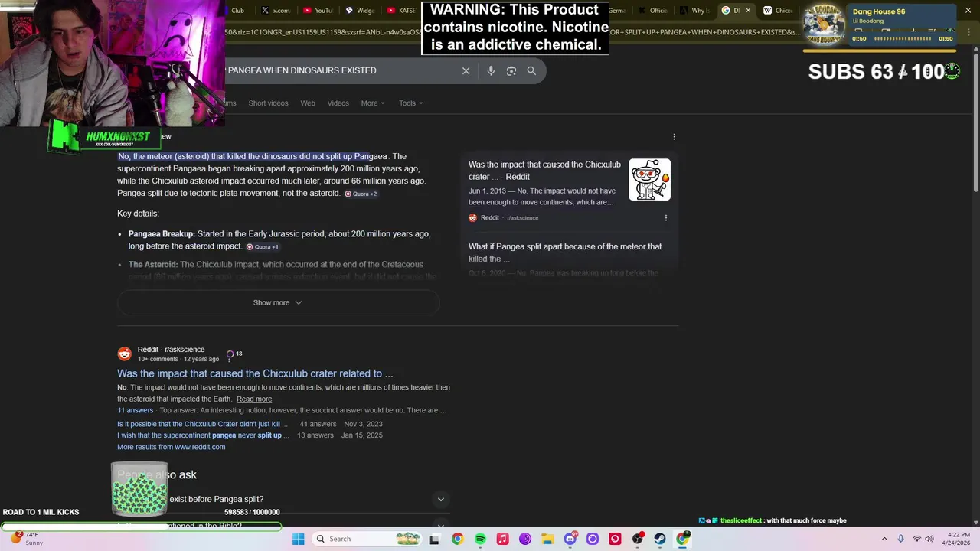This screenshot has height=551, width=980.
Task: Open Apple Music taskbar icon
Action: (502, 539)
